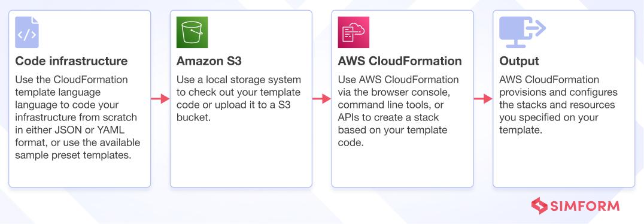Select the Output heading
Viewport: 644px width, 224px height.
(519, 61)
